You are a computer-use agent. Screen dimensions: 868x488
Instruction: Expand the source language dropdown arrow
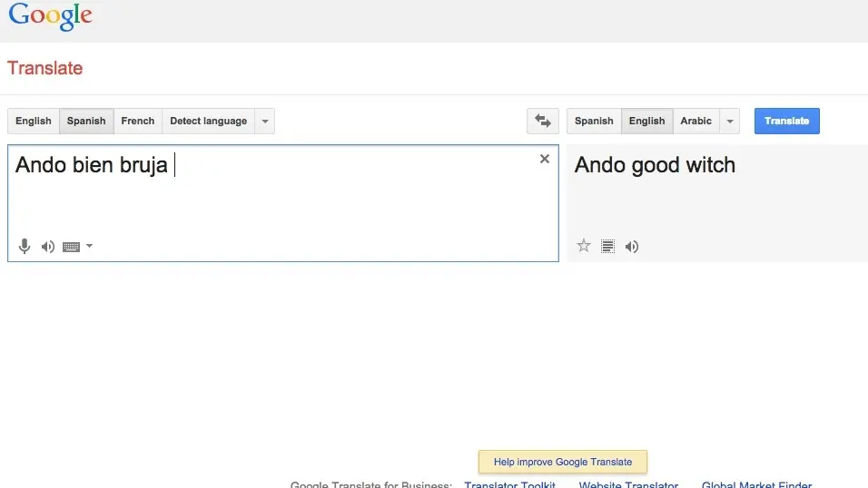[x=265, y=121]
